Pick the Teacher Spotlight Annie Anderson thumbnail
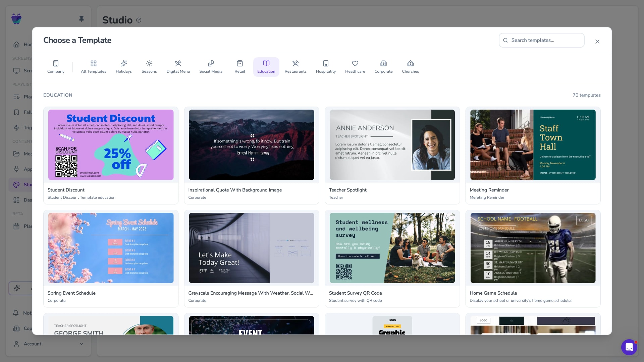Viewport: 644px width, 362px height. coord(392,145)
